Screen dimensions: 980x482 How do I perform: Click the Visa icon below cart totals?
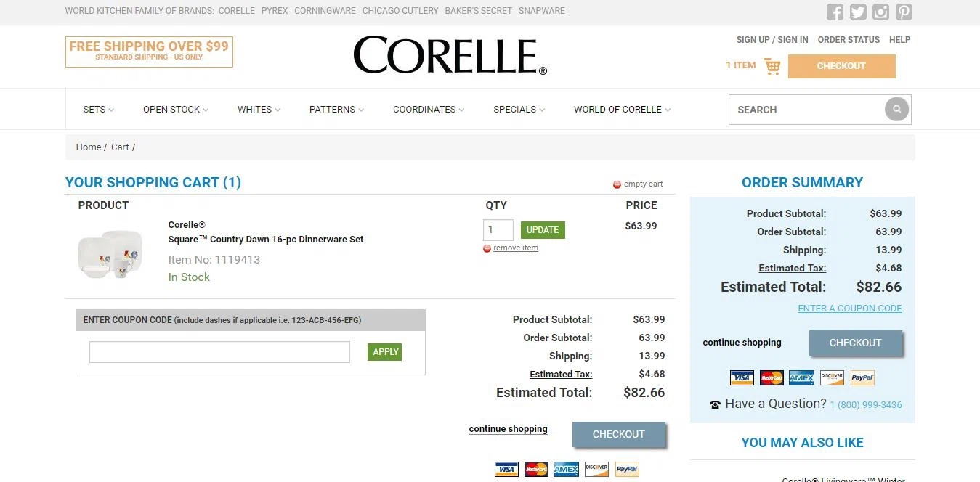click(506, 469)
